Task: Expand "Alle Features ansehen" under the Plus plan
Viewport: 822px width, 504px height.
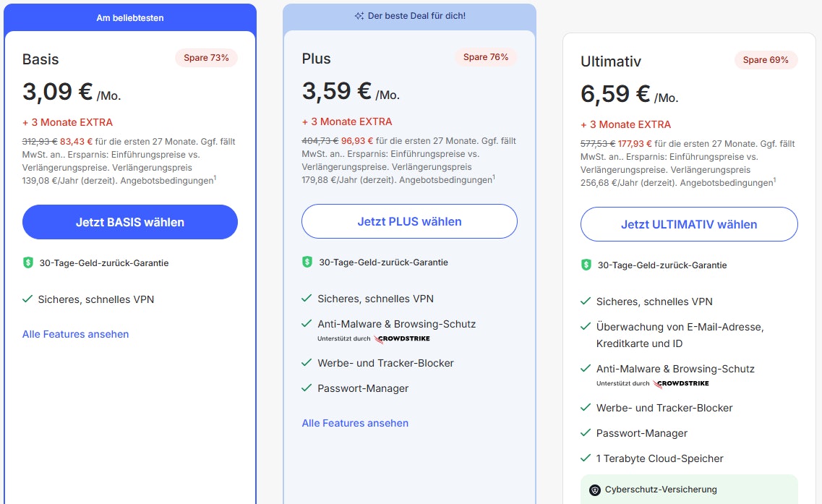Action: click(355, 423)
